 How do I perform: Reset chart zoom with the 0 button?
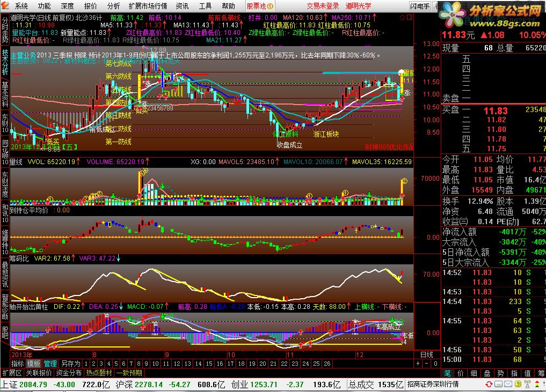(x=435, y=364)
